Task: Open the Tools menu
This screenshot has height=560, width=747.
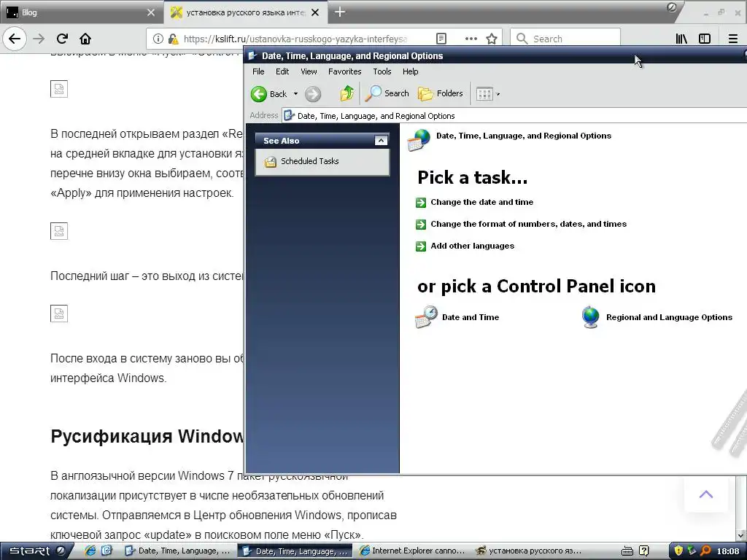Action: tap(382, 71)
